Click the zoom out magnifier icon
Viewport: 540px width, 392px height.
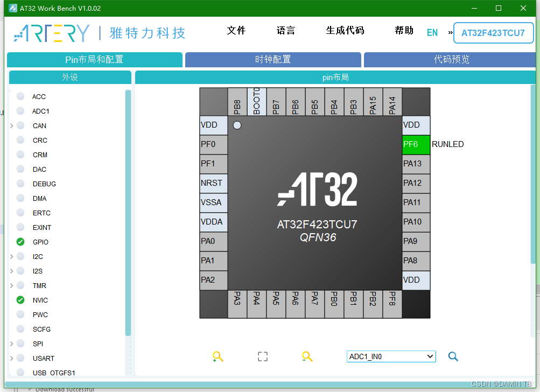pyautogui.click(x=307, y=356)
